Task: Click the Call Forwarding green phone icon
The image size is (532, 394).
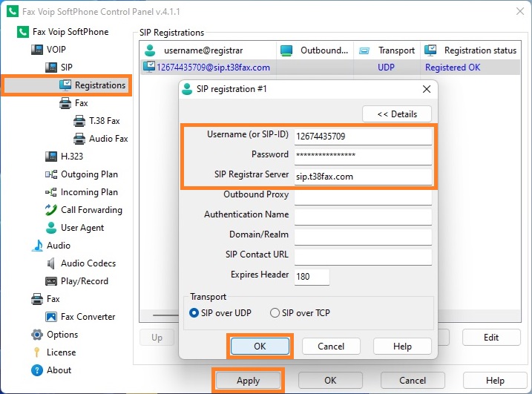Action: pos(51,210)
